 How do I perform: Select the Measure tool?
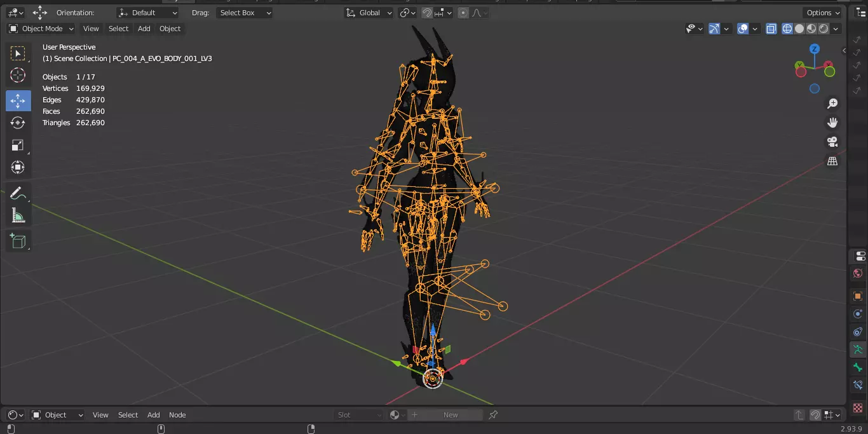[x=18, y=216]
